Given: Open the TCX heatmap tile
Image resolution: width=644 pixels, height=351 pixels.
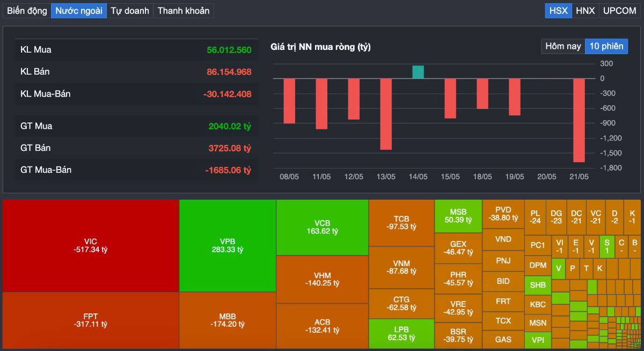Looking at the screenshot, I should pos(503,321).
